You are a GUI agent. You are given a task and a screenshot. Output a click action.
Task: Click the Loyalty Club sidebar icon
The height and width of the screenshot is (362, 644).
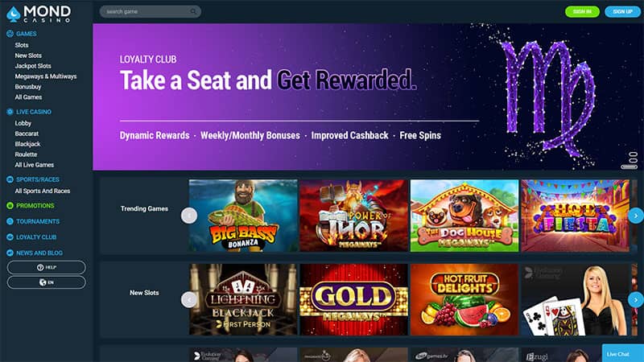pos(10,237)
